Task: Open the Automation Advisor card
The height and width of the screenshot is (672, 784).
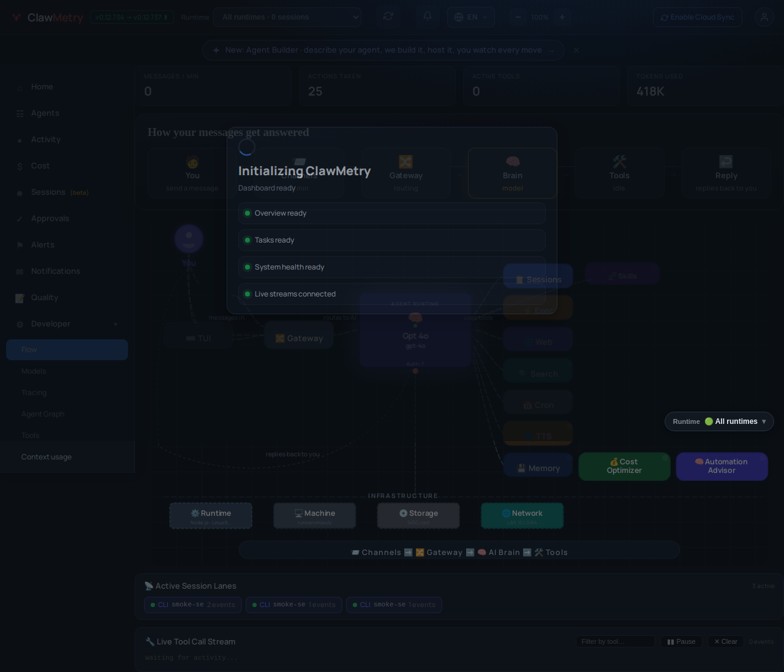Action: 722,466
